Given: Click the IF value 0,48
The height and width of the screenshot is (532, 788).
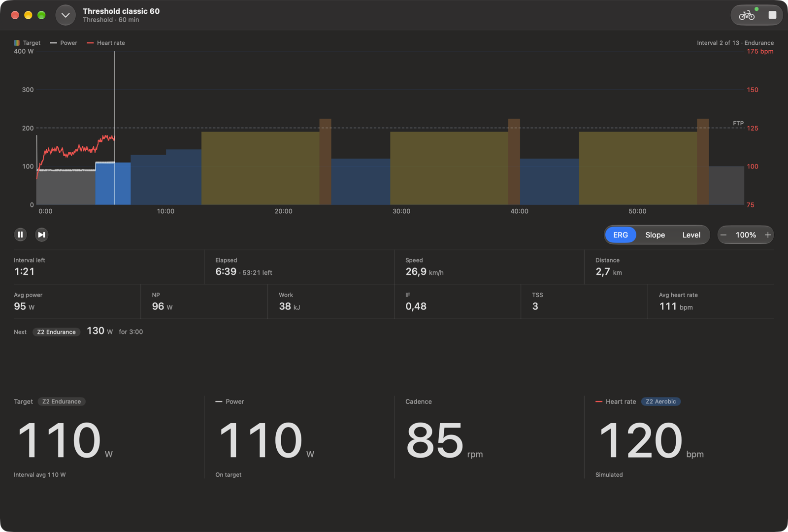Looking at the screenshot, I should [x=416, y=306].
